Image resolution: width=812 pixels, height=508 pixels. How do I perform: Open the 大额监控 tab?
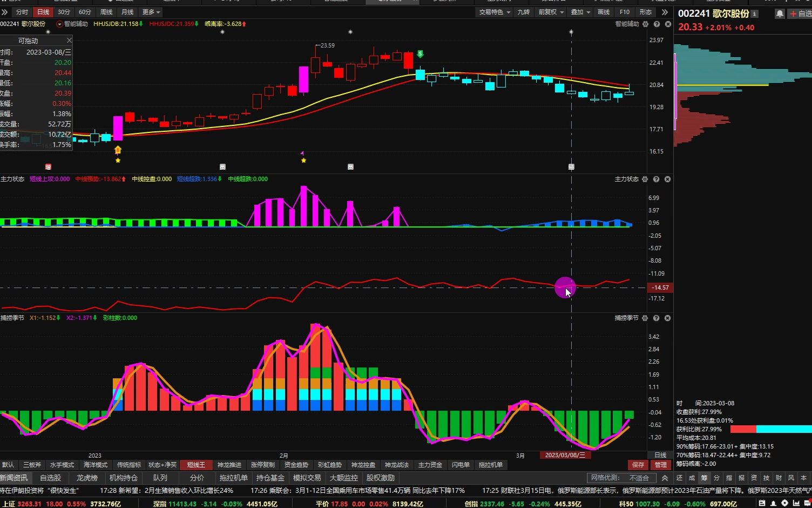click(344, 478)
